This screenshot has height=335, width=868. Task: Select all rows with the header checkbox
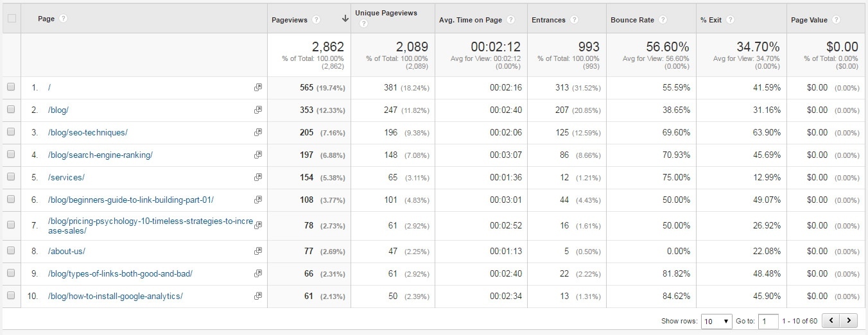[11, 19]
